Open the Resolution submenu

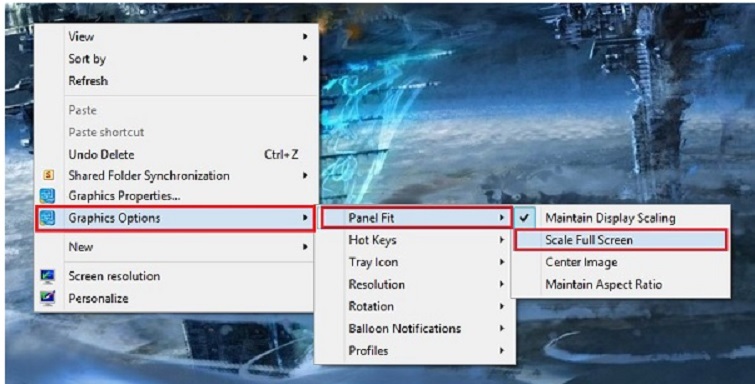[415, 284]
